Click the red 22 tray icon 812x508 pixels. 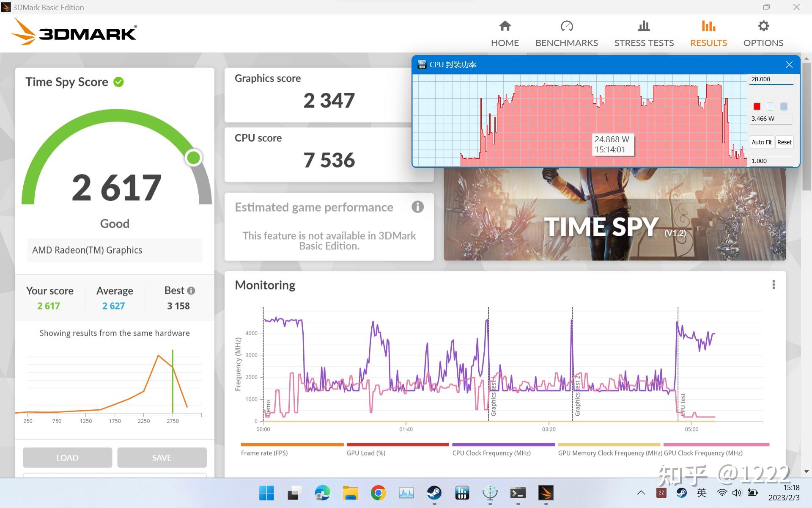click(661, 492)
